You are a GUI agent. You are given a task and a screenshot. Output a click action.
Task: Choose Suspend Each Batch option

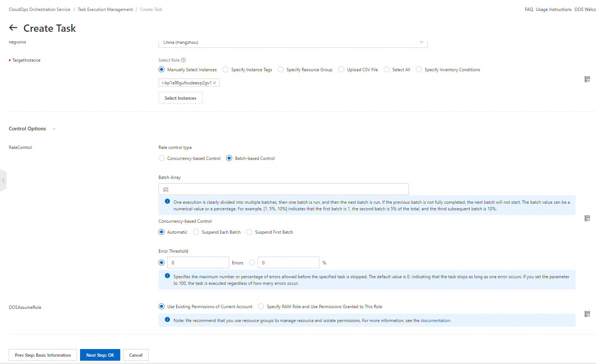pyautogui.click(x=196, y=232)
